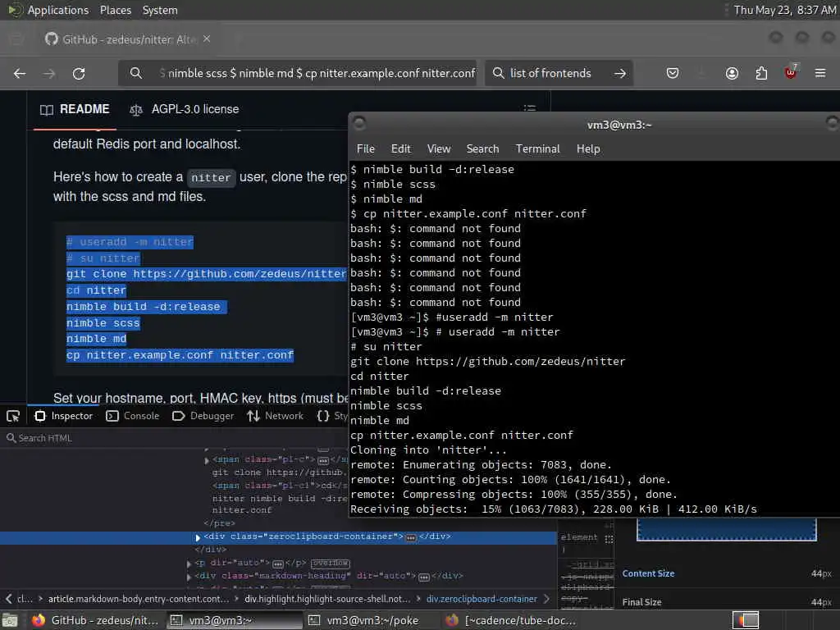The width and height of the screenshot is (840, 630).
Task: Click the workspace switcher in the bottom panel
Action: pyautogui.click(x=746, y=620)
